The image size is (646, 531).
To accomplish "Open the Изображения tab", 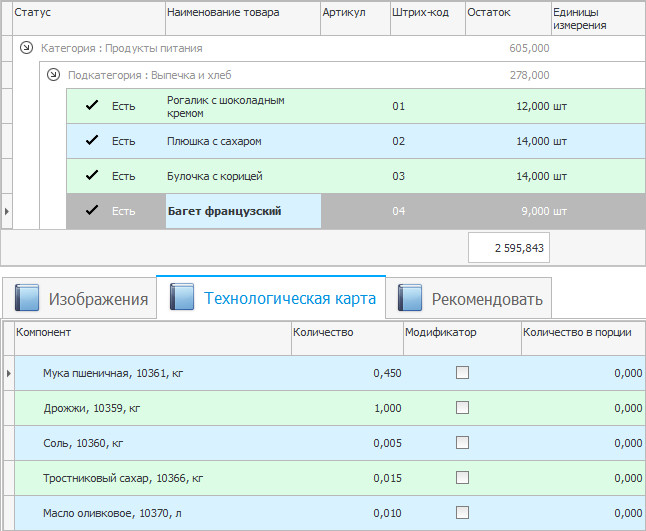I will pos(80,298).
